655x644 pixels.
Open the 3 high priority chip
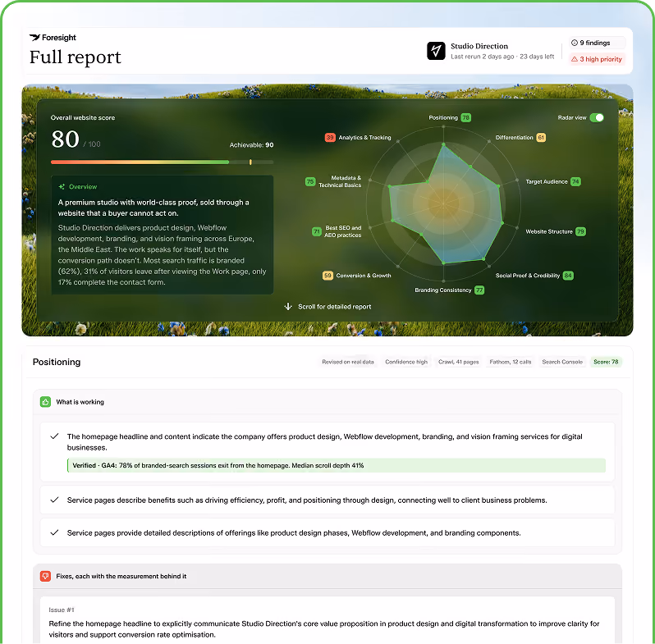pos(598,59)
